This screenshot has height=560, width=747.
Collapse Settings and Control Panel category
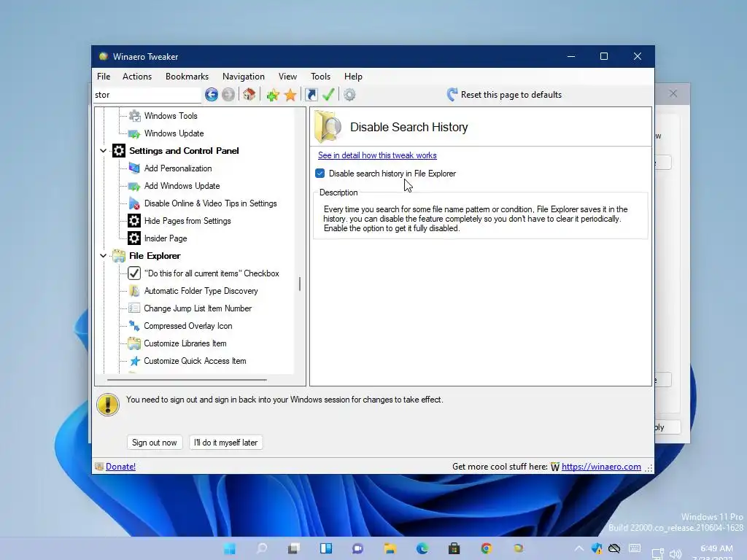[x=103, y=151]
